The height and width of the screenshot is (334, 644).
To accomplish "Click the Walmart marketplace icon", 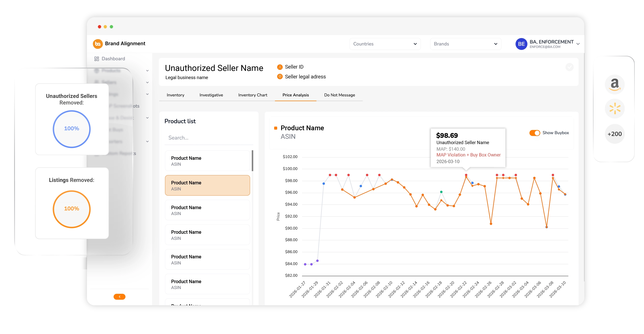I will click(614, 108).
